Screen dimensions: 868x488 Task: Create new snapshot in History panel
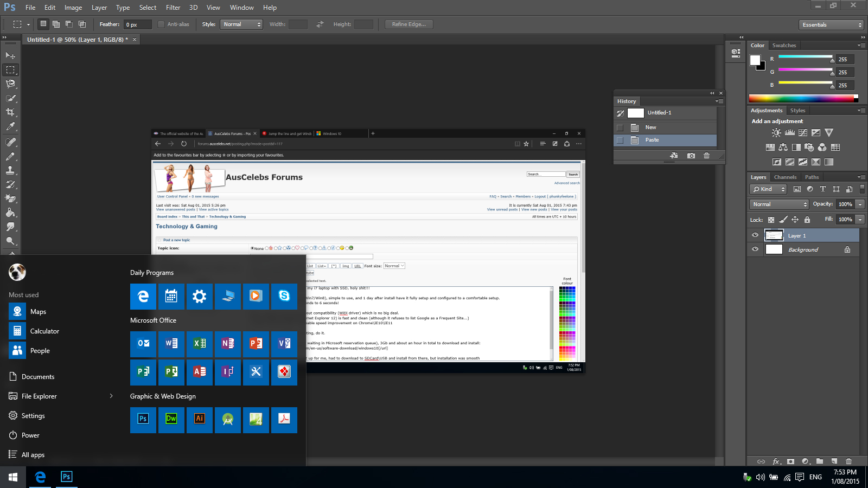pyautogui.click(x=691, y=156)
